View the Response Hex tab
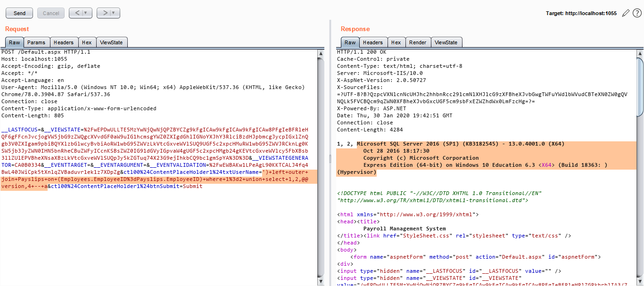The image size is (644, 286). point(396,42)
